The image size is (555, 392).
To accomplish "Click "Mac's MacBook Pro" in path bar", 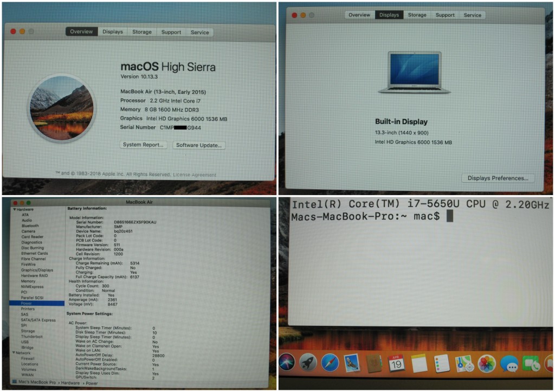I will click(37, 382).
